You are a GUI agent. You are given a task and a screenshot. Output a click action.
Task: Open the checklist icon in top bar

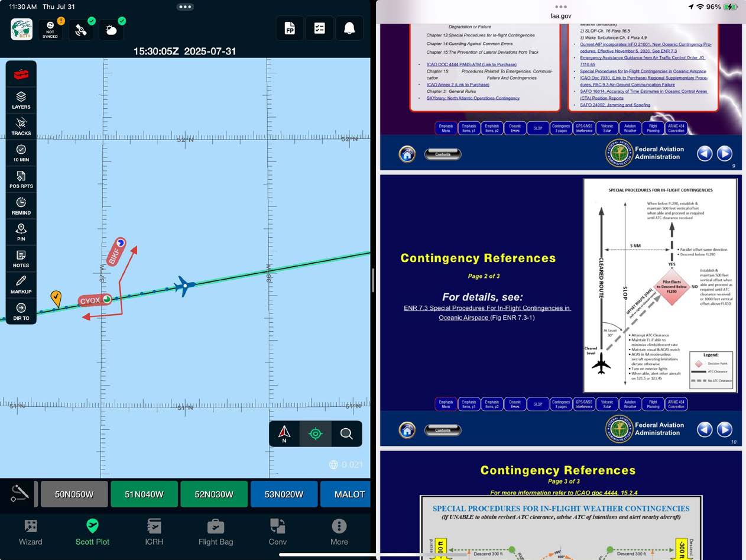click(x=319, y=29)
